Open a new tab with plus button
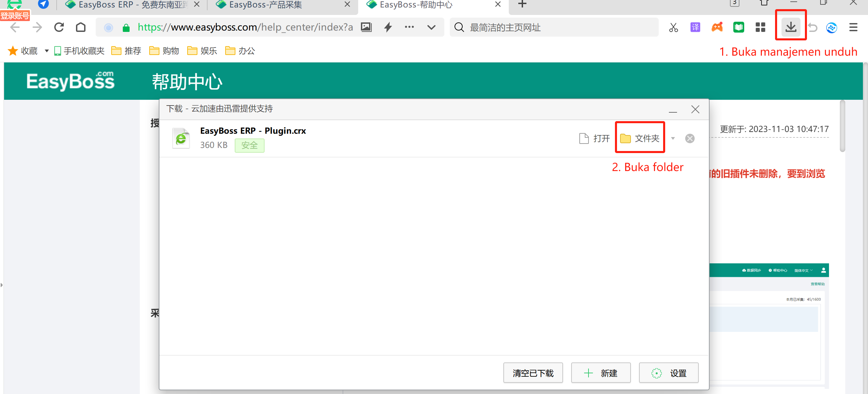Viewport: 868px width, 394px height. click(x=522, y=4)
